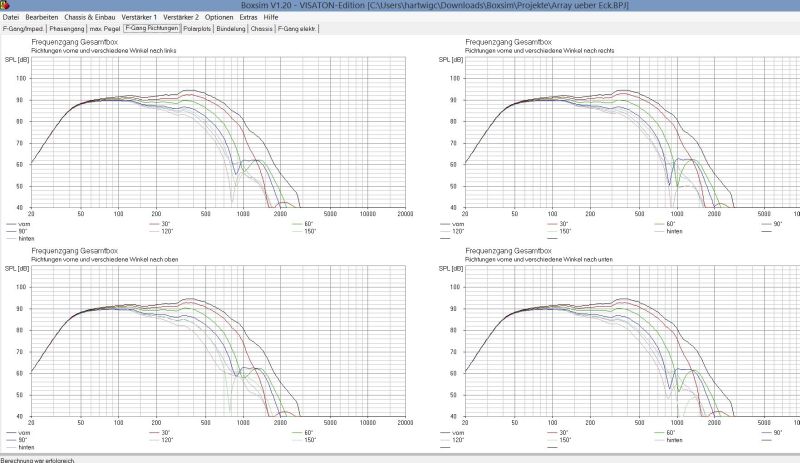Switch to the Bündelung tab
800x463 pixels.
pos(231,29)
